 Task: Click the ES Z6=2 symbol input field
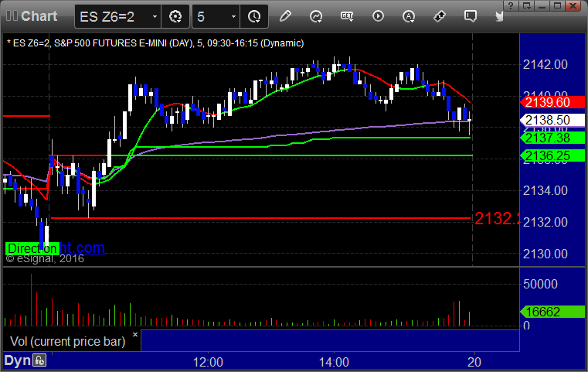pyautogui.click(x=113, y=16)
